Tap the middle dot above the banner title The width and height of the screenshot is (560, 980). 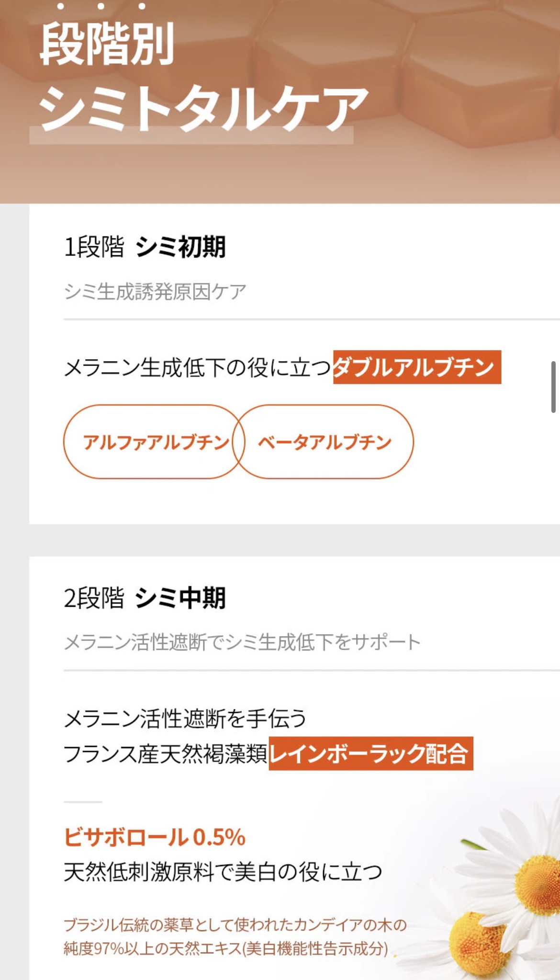coord(101,6)
